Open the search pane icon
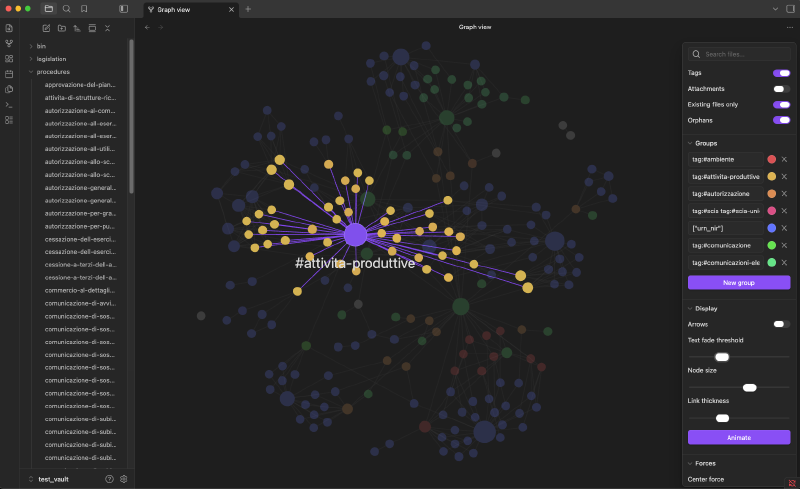Screen dimensions: 800x489 66,9
